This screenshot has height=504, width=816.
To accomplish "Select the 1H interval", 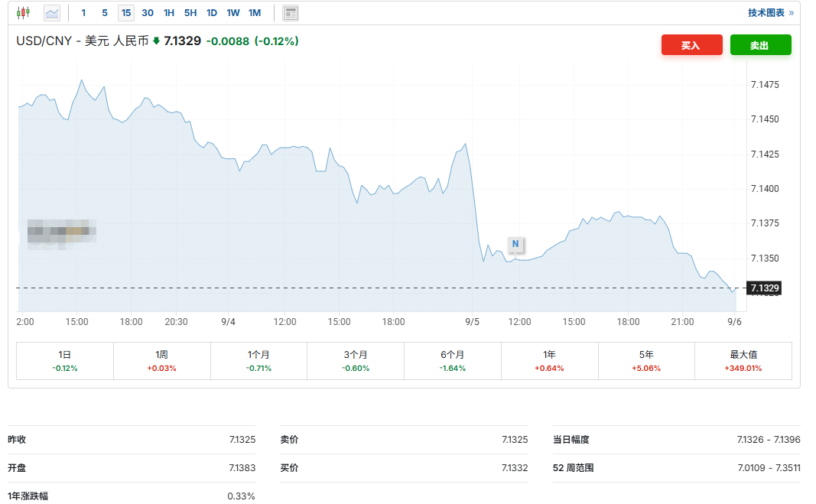I will pyautogui.click(x=169, y=13).
